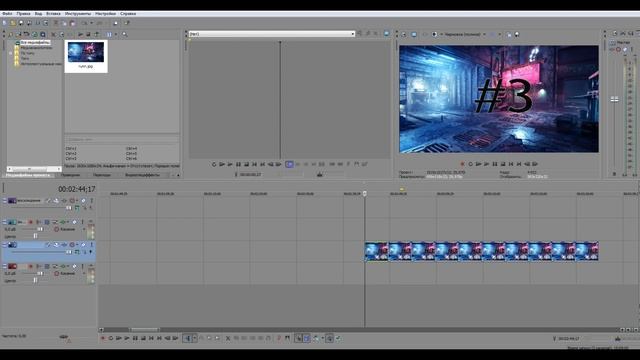The height and width of the screenshot is (360, 640).
Task: Toggle Automatic Crossfades button
Action: pos(307,338)
